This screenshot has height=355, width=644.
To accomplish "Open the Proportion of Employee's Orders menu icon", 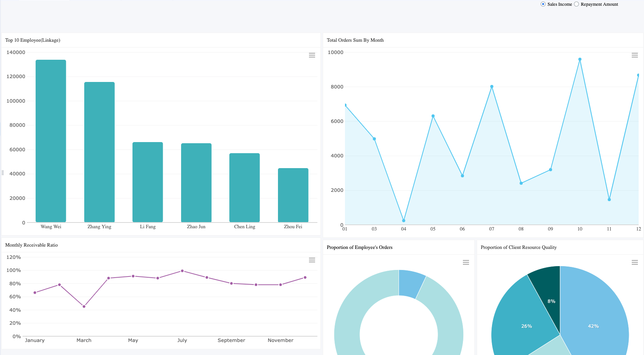I will (466, 262).
